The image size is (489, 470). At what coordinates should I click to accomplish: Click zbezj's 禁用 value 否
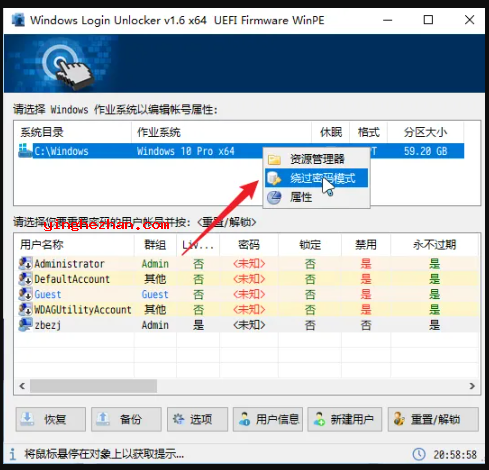point(366,325)
